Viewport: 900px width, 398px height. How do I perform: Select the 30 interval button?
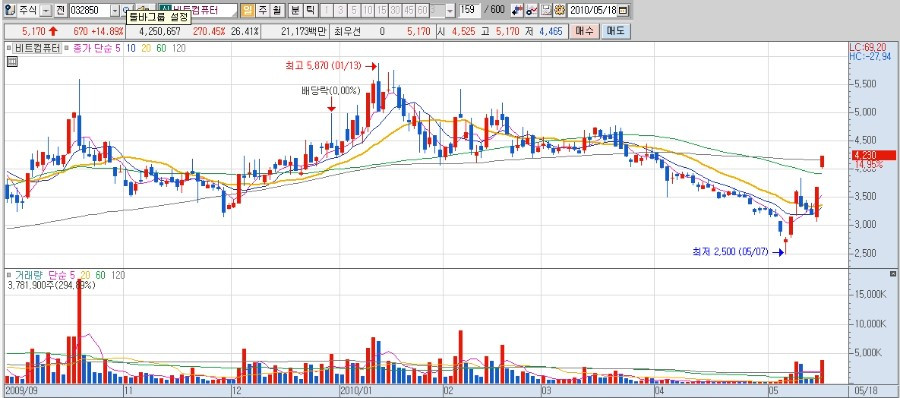395,10
